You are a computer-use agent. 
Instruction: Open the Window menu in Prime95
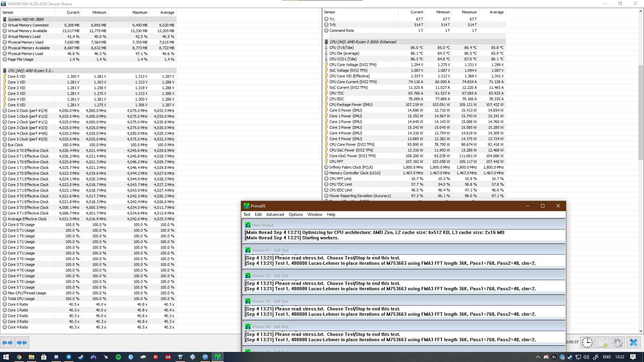click(x=315, y=215)
